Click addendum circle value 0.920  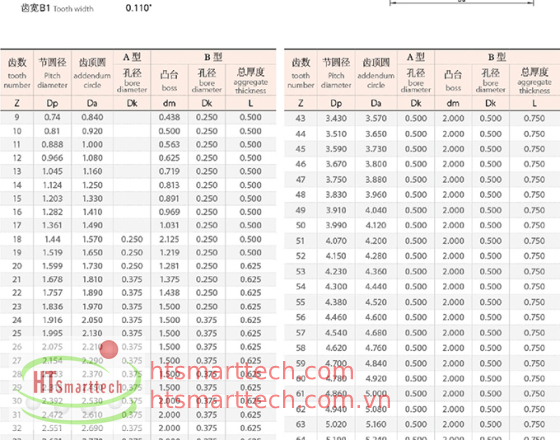(92, 131)
